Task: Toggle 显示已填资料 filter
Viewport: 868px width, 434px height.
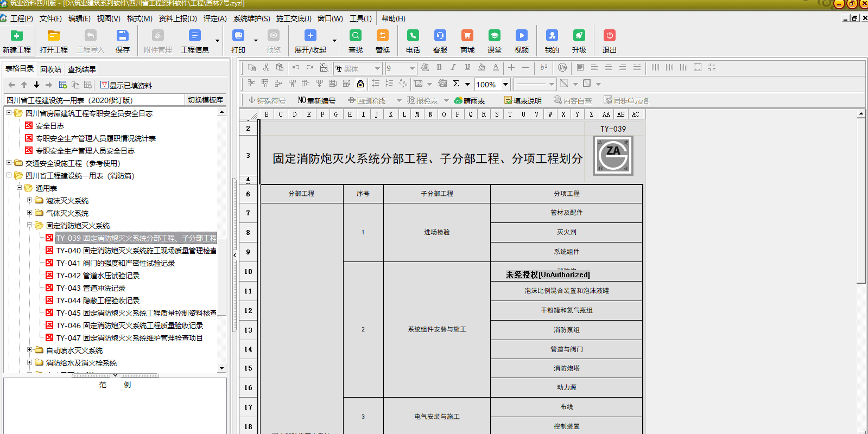Action: point(126,85)
